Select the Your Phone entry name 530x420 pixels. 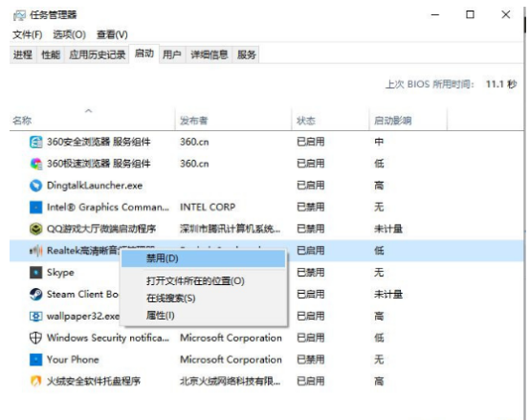pos(73,360)
